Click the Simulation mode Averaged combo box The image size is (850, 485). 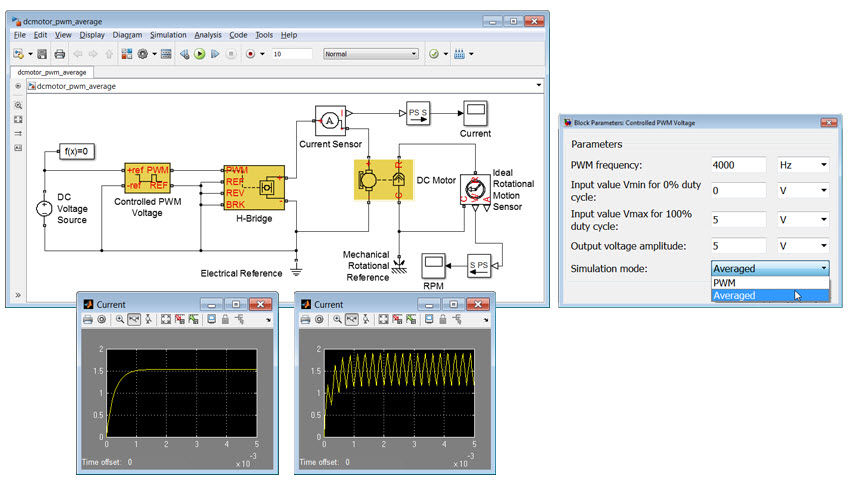(x=770, y=268)
